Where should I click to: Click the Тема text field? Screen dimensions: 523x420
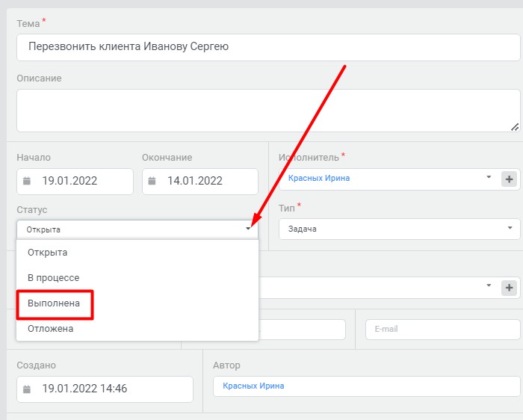pyautogui.click(x=268, y=47)
